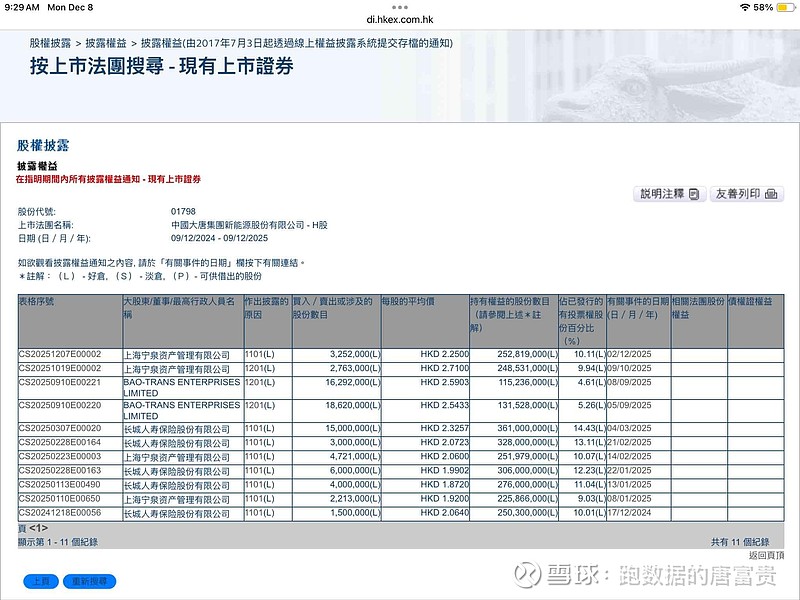Open event date 04/03/2025 notice
The image size is (800, 600).
[x=629, y=428]
